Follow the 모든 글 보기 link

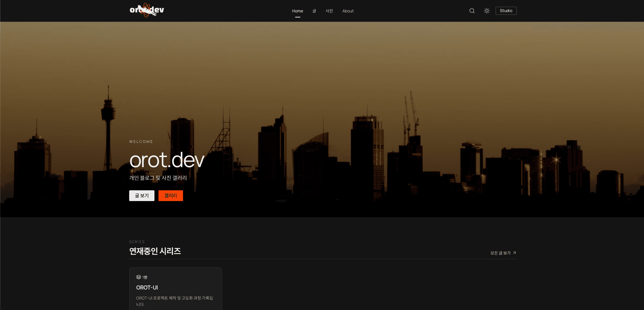pos(500,253)
